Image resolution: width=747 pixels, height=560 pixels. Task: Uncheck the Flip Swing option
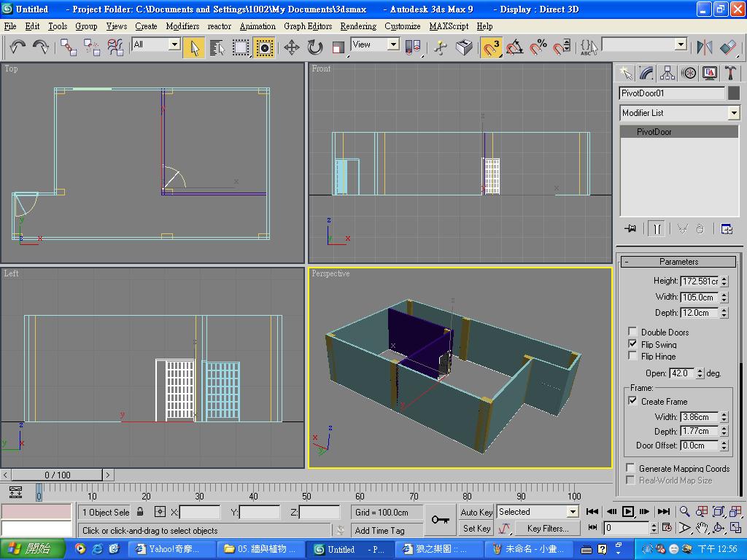[632, 343]
